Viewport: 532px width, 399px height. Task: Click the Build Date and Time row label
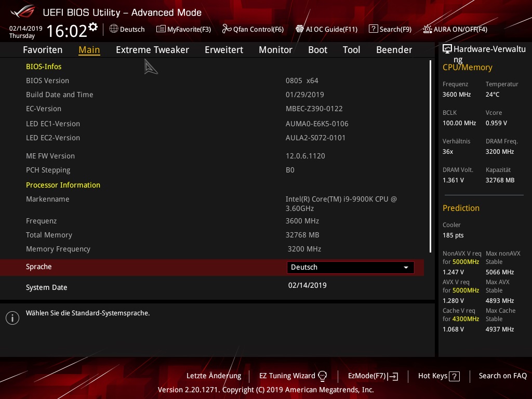point(59,95)
